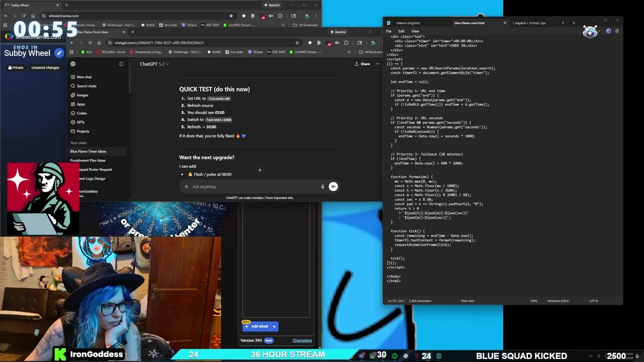Click Plain text indicator in Notepad status bar
This screenshot has width=644, height=362.
[467, 301]
